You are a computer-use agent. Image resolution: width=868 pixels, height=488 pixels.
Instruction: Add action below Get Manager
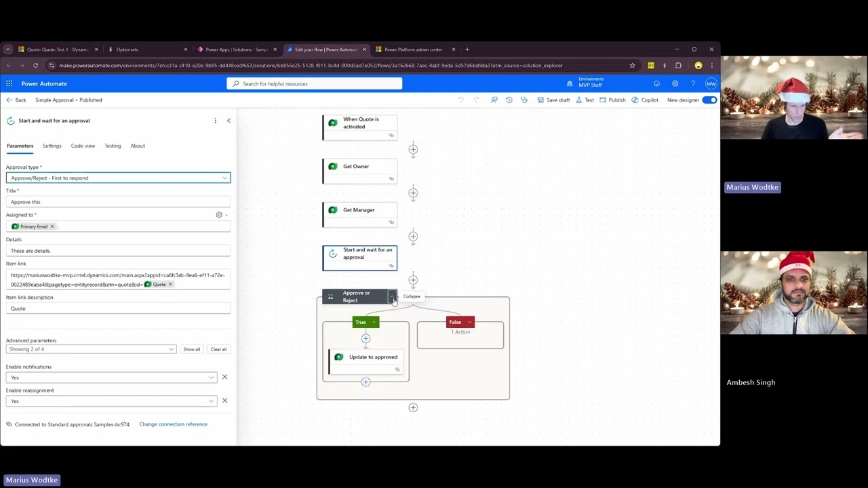pos(413,236)
